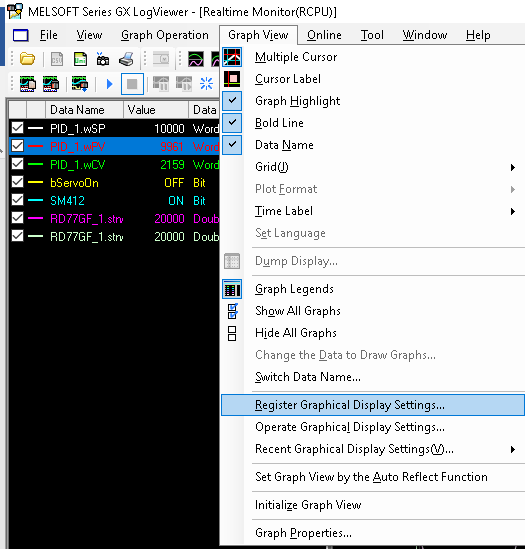525x549 pixels.
Task: Uncheck the PID_1.wPV graph checkbox
Action: click(18, 146)
